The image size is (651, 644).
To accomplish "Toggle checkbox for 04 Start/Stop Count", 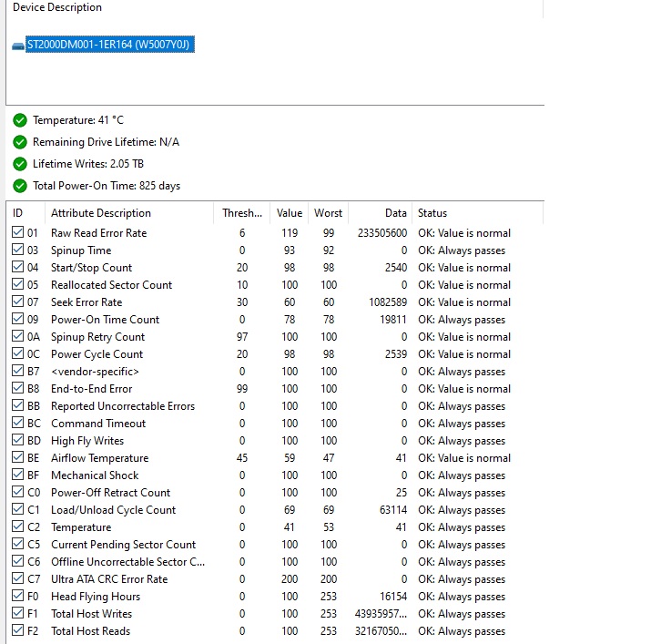I will pyautogui.click(x=17, y=267).
